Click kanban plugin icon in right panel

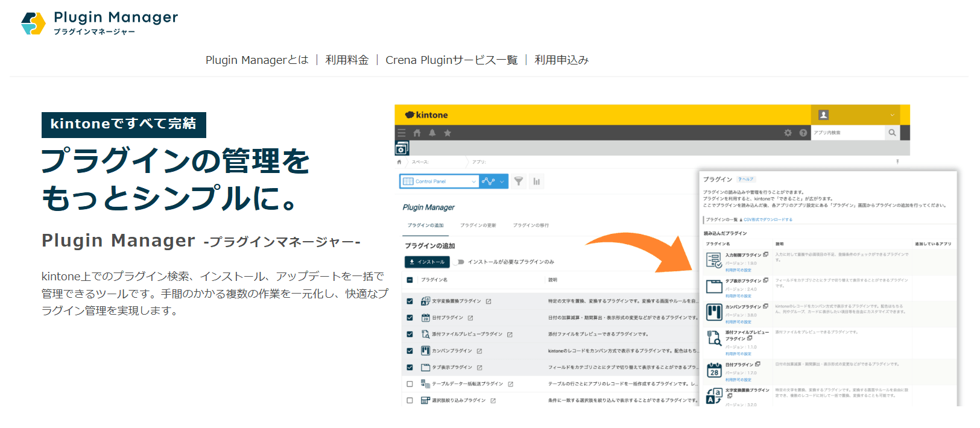[714, 312]
